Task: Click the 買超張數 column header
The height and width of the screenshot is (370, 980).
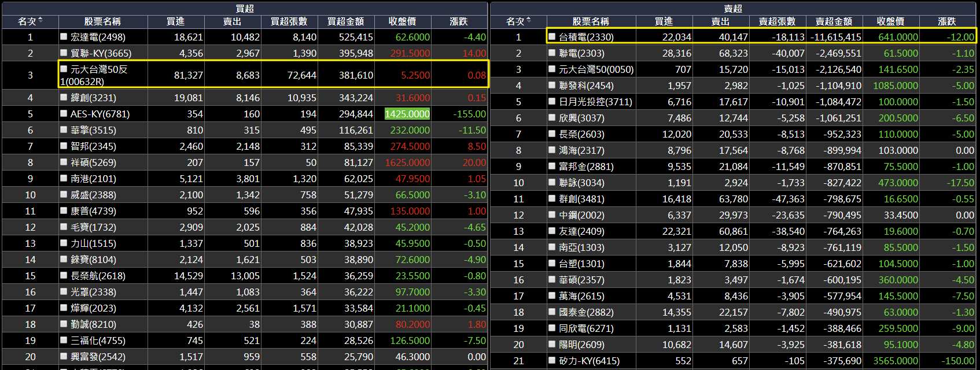Action: [289, 21]
